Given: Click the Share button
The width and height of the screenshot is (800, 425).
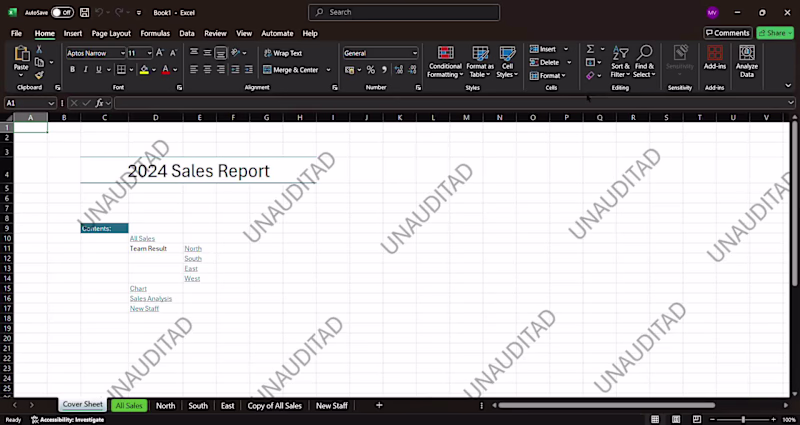Looking at the screenshot, I should [775, 33].
